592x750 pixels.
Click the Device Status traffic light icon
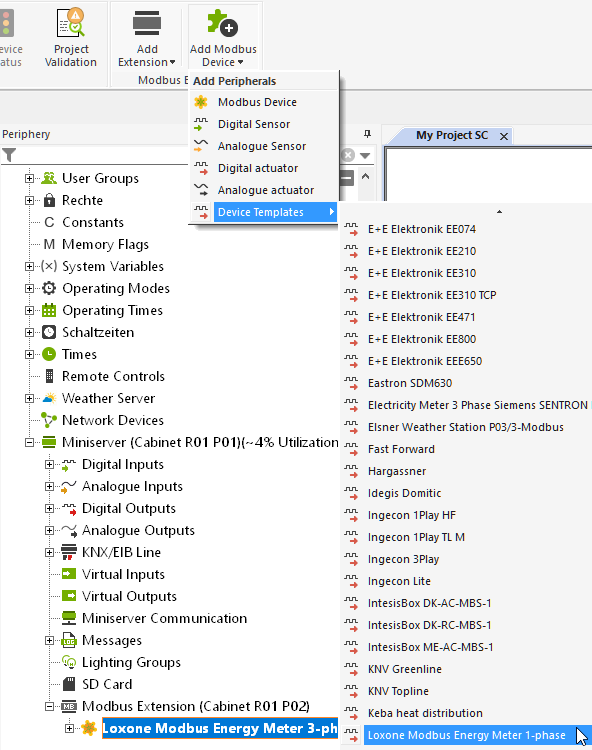[7, 23]
